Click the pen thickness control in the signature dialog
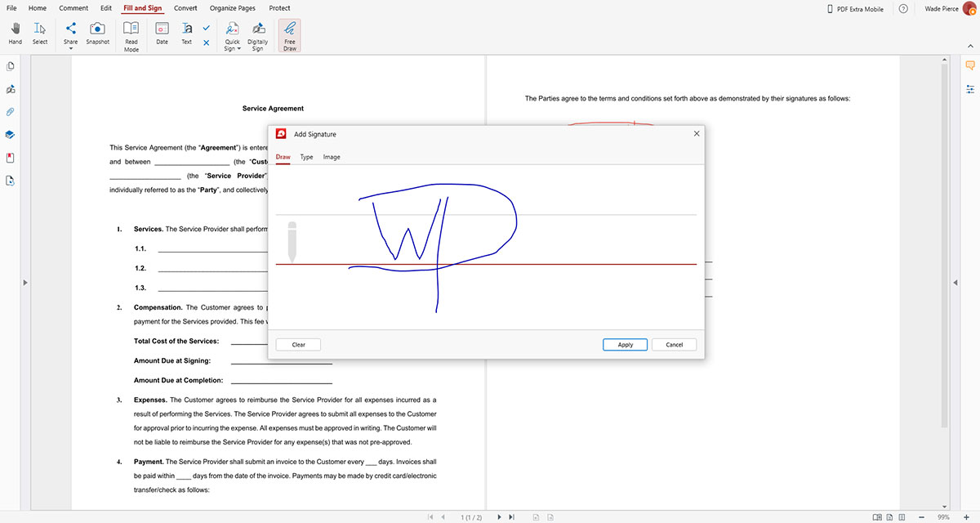 pyautogui.click(x=292, y=241)
